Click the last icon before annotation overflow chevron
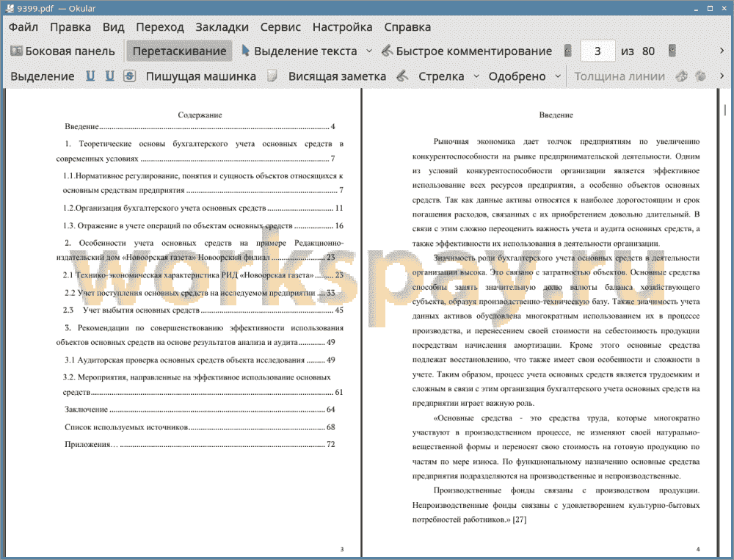This screenshot has height=560, width=734. (701, 76)
